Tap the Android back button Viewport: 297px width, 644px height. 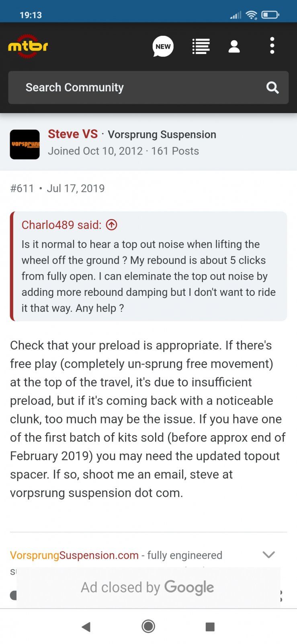click(x=86, y=627)
